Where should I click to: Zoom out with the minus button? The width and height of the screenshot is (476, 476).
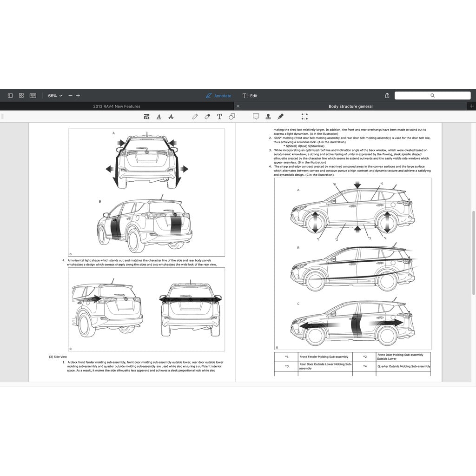pos(70,95)
